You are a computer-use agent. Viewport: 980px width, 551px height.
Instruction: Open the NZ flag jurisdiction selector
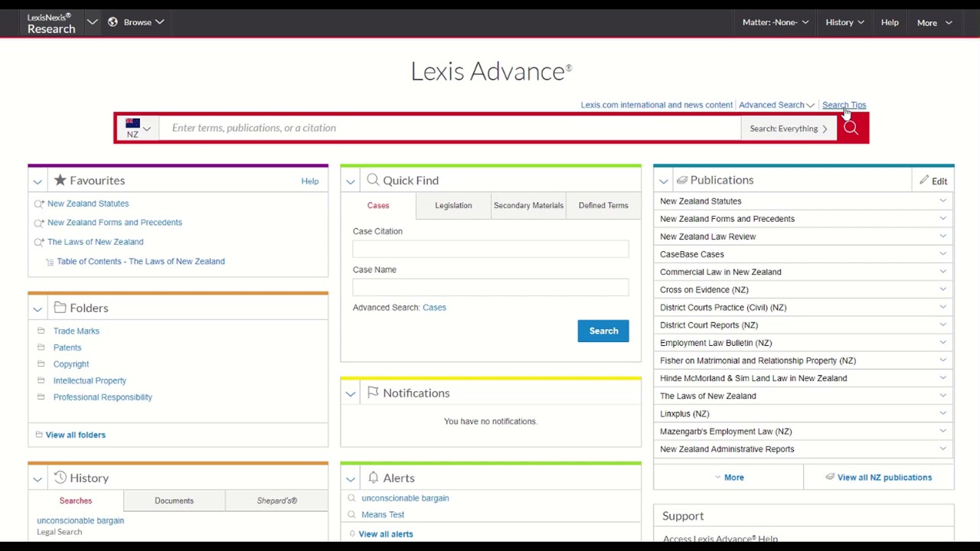(138, 128)
